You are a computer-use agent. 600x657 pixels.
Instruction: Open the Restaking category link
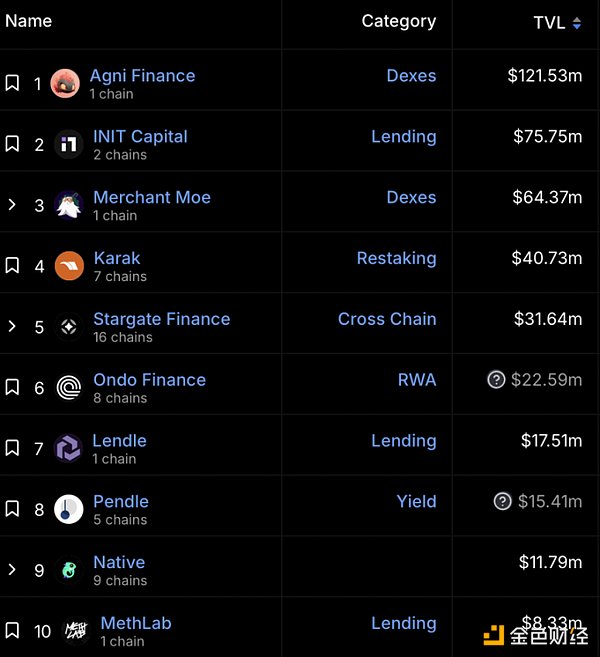396,258
